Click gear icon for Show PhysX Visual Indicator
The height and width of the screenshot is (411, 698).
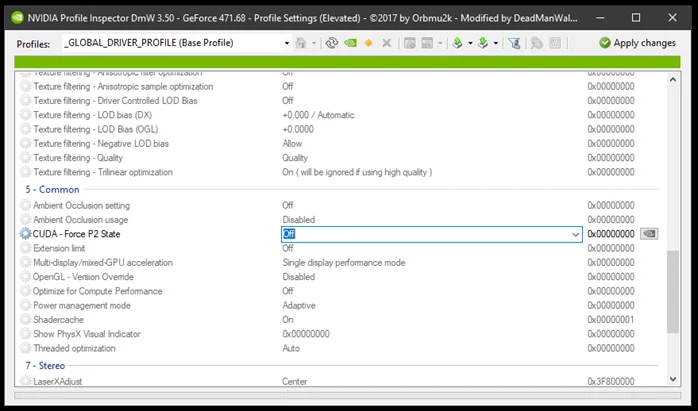click(25, 334)
